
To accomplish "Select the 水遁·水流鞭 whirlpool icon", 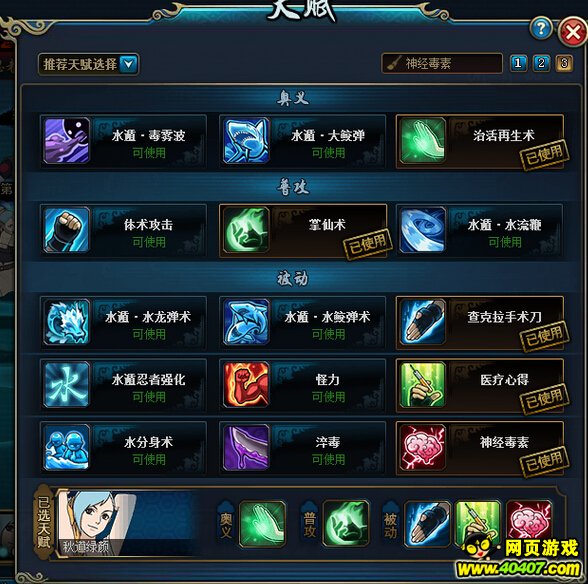I will click(423, 230).
